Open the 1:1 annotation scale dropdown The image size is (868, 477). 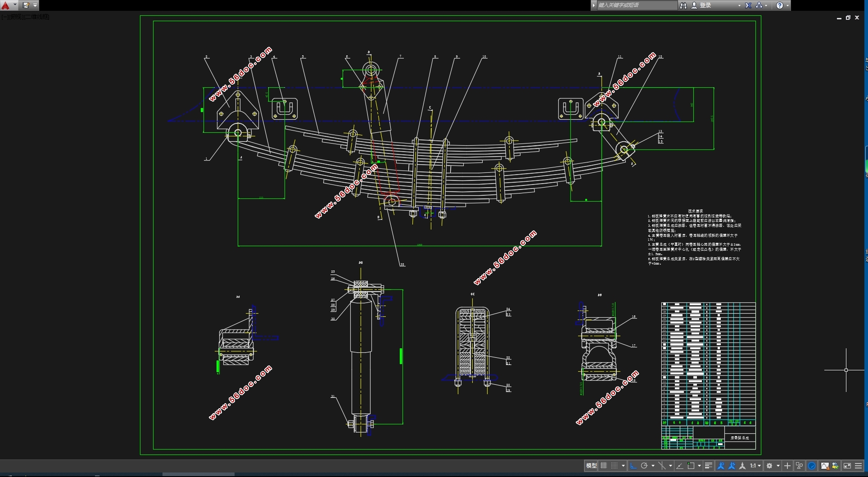point(755,466)
